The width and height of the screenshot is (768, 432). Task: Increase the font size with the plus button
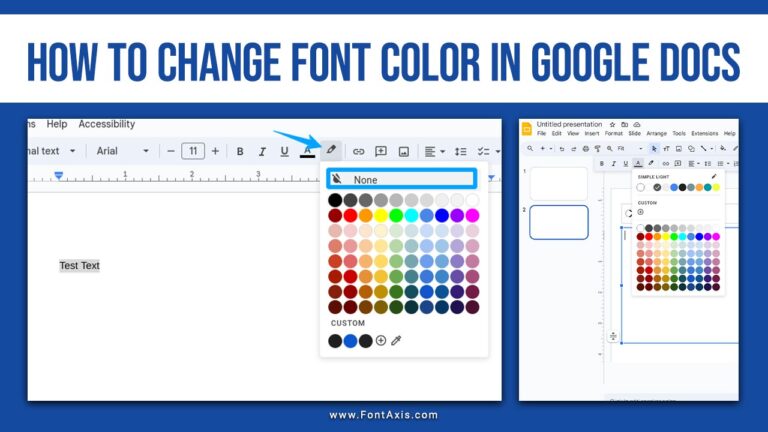[215, 151]
